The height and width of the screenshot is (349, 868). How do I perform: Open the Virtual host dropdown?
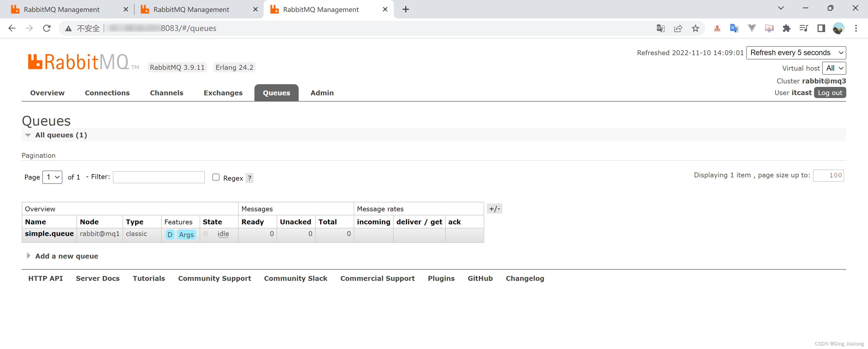coord(834,68)
